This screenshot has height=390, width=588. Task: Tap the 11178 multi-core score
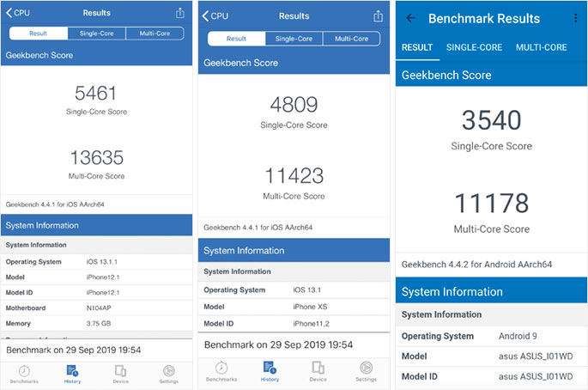(x=491, y=203)
